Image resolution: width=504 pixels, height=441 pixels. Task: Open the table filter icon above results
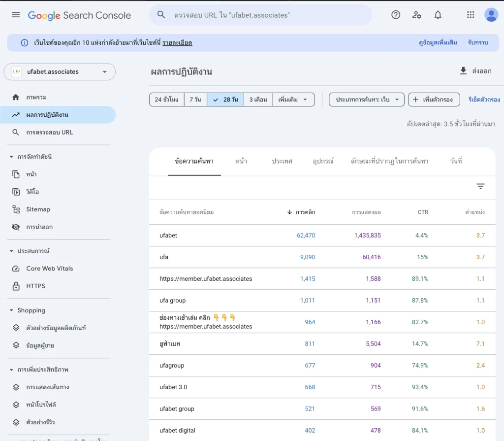coord(480,186)
